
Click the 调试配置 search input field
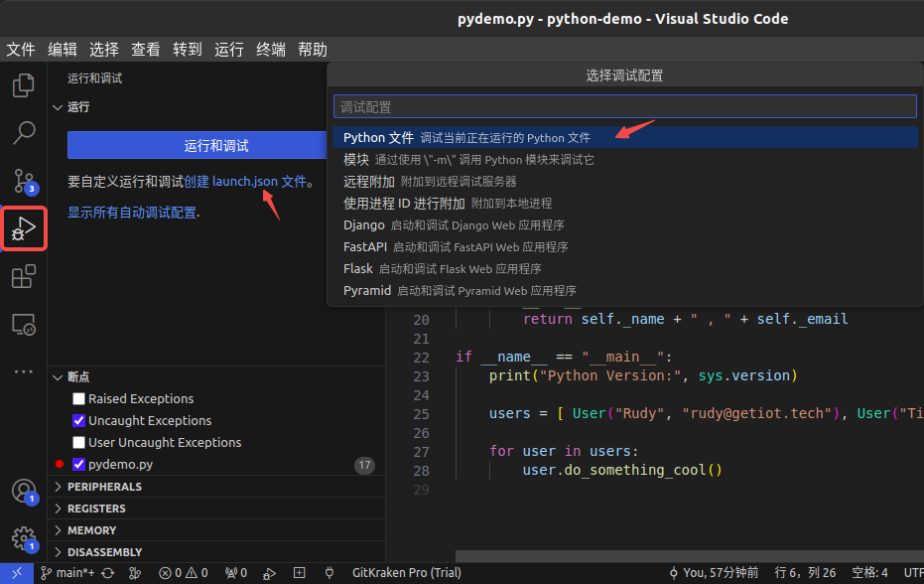click(624, 107)
